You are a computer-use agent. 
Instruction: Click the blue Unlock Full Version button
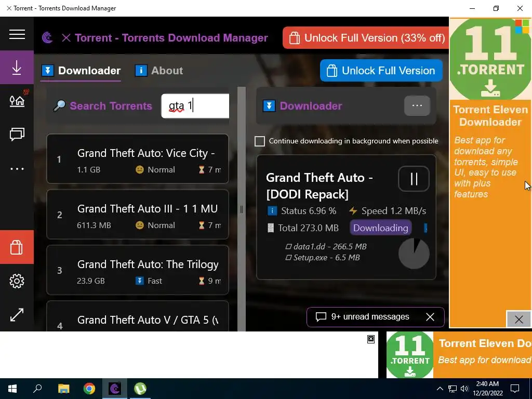pos(381,71)
